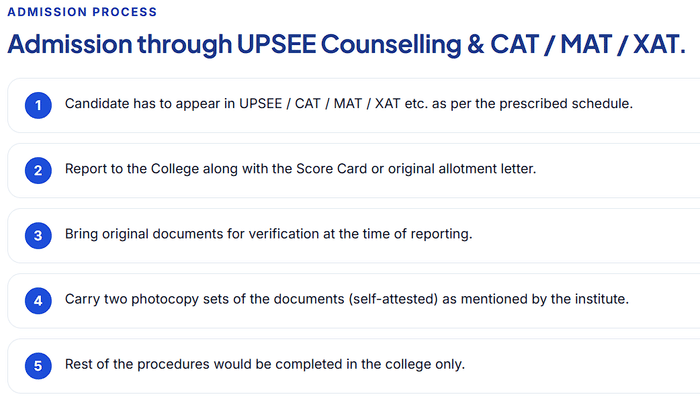
Task: Click 'original allotment letter' in step two
Action: [x=462, y=169]
